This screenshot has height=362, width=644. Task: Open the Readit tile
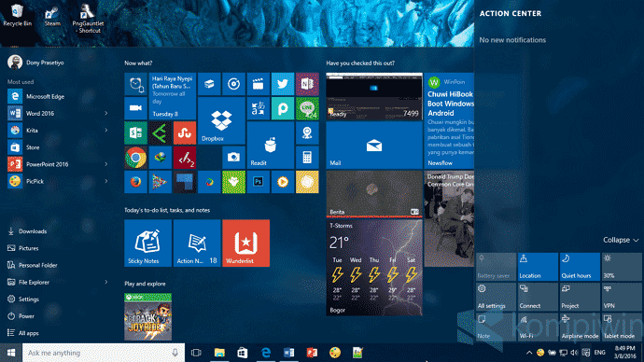click(271, 146)
